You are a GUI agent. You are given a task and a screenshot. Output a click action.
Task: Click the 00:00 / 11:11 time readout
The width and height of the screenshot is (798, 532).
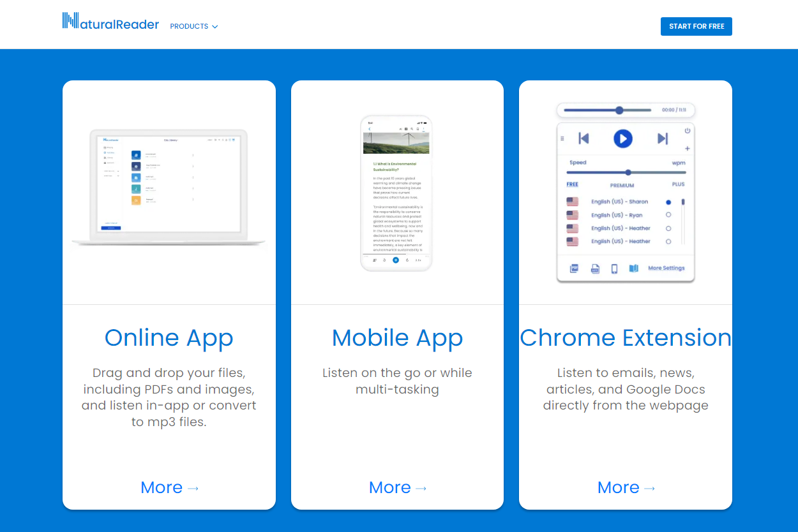pos(674,110)
